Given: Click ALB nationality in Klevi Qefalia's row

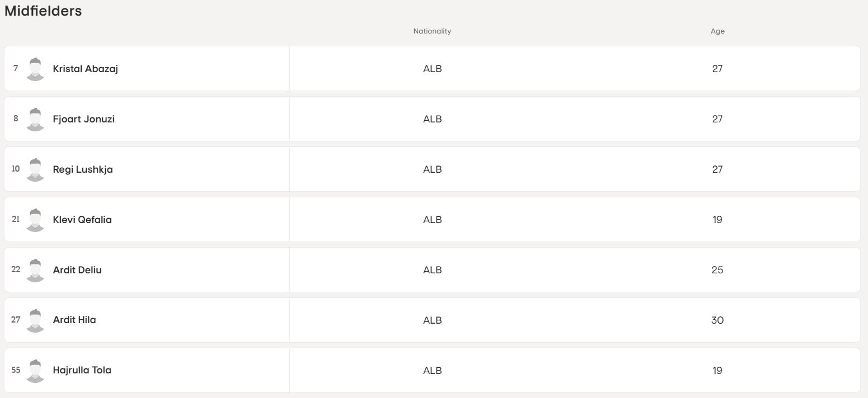Looking at the screenshot, I should click(432, 220).
